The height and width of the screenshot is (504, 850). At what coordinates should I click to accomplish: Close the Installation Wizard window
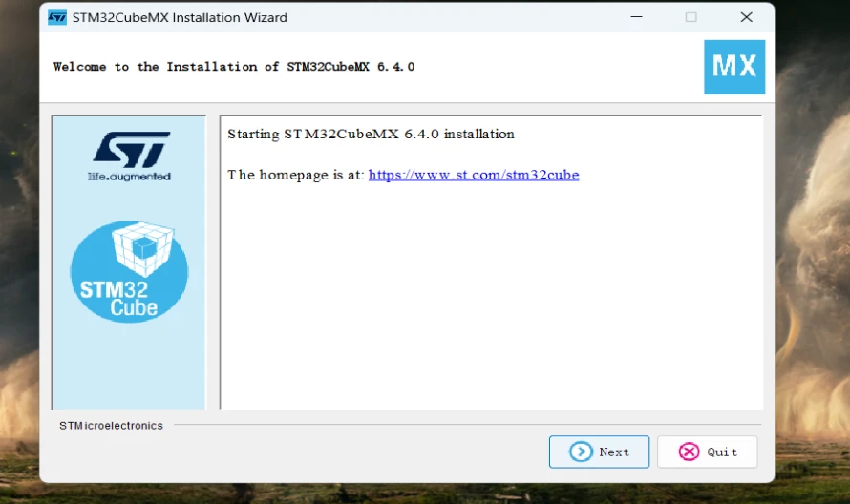tap(747, 17)
